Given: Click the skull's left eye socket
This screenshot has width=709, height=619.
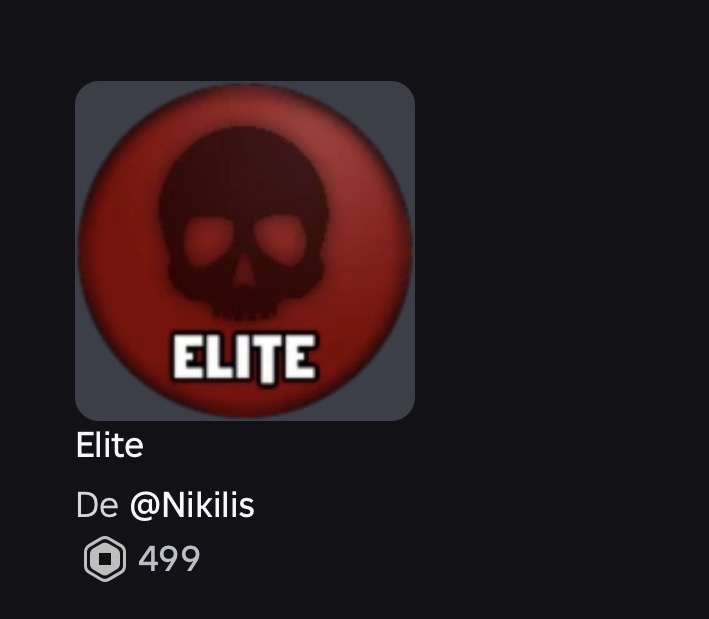Looking at the screenshot, I should click(x=208, y=241).
